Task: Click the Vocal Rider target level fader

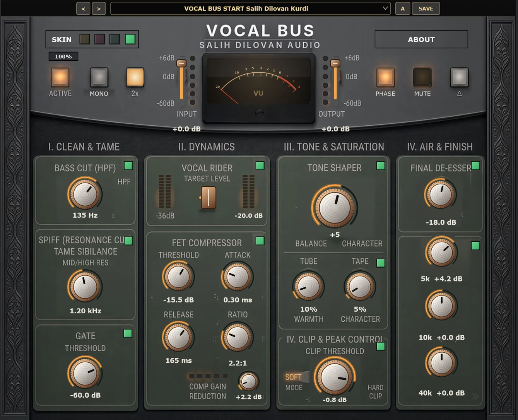Action: click(x=209, y=198)
